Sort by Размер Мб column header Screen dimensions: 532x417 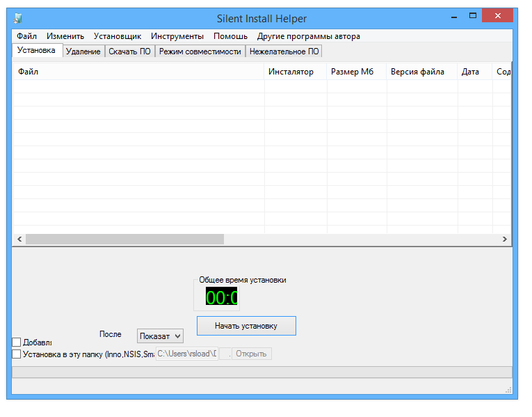pyautogui.click(x=357, y=72)
